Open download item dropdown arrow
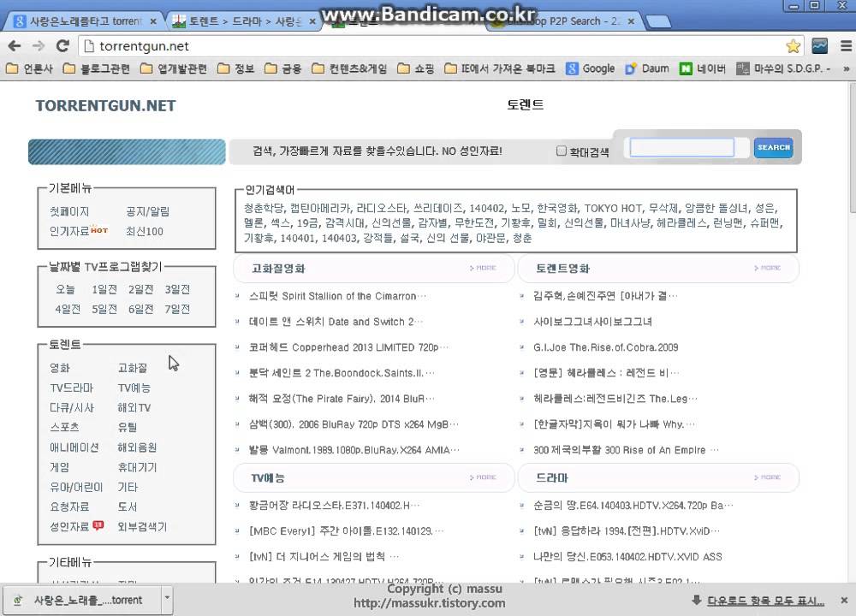 pos(167,598)
